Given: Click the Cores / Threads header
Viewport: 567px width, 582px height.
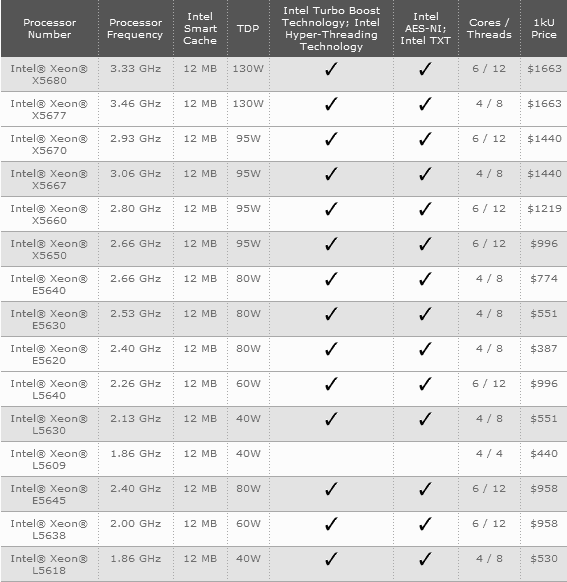Looking at the screenshot, I should pos(489,29).
